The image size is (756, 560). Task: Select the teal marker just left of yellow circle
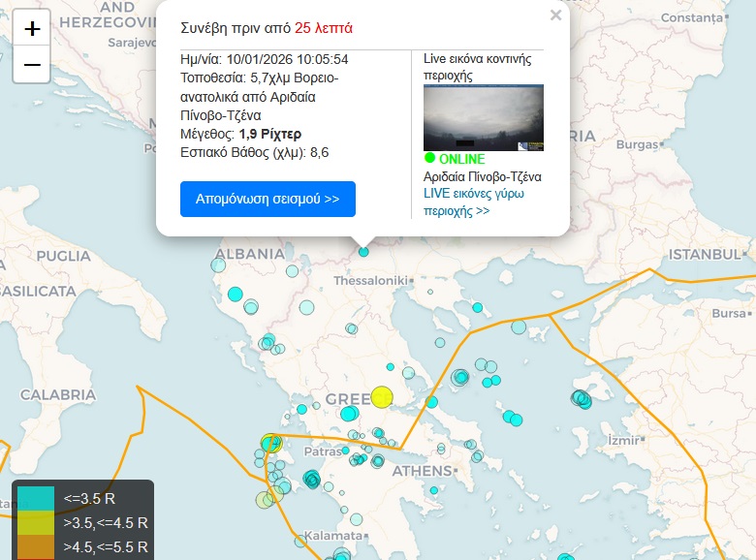click(x=350, y=414)
